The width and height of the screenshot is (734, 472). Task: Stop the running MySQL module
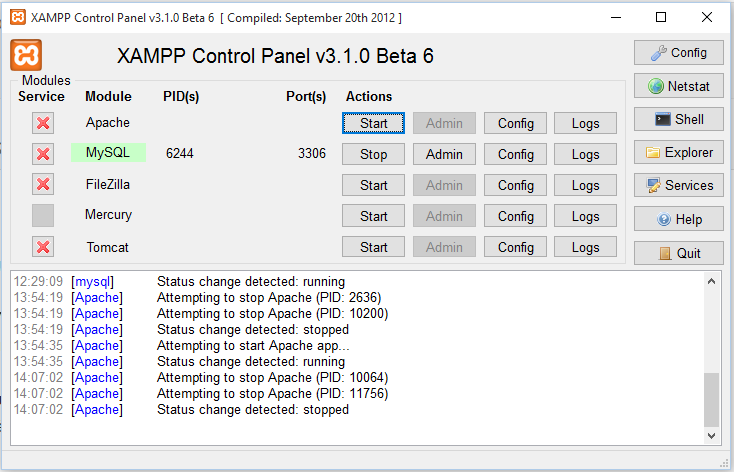click(x=373, y=154)
